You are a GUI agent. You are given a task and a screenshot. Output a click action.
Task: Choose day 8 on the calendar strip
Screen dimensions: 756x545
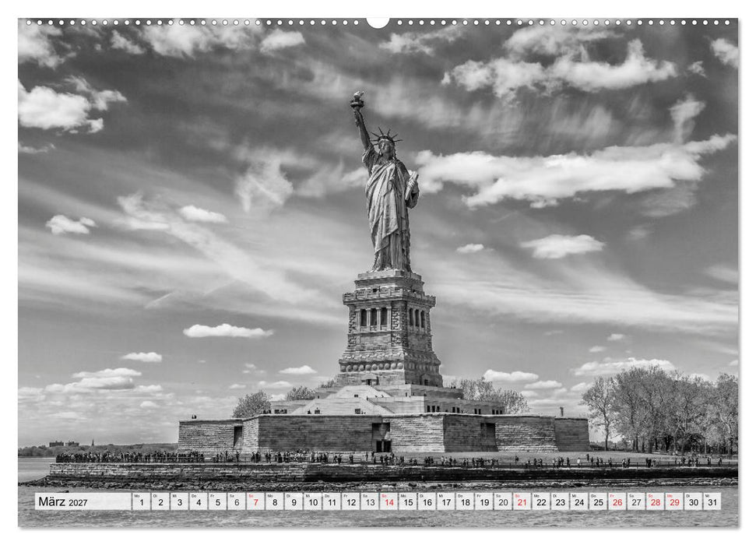point(275,501)
